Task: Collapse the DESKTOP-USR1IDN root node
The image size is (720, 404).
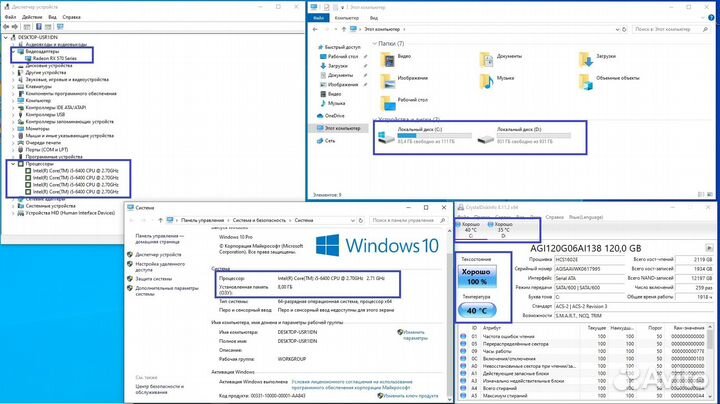Action: pos(6,37)
